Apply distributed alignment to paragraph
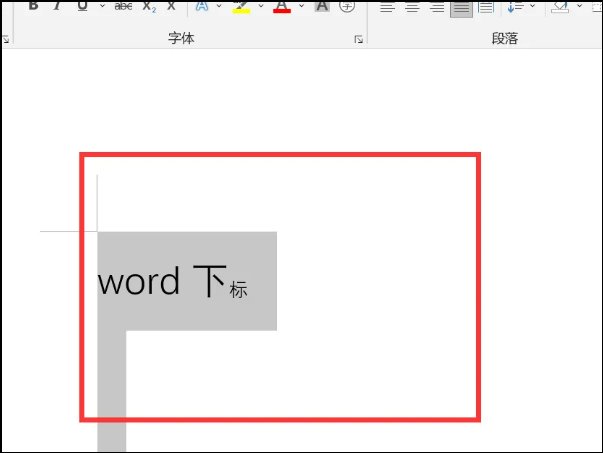Screen dimensions: 603x453 pyautogui.click(x=486, y=7)
